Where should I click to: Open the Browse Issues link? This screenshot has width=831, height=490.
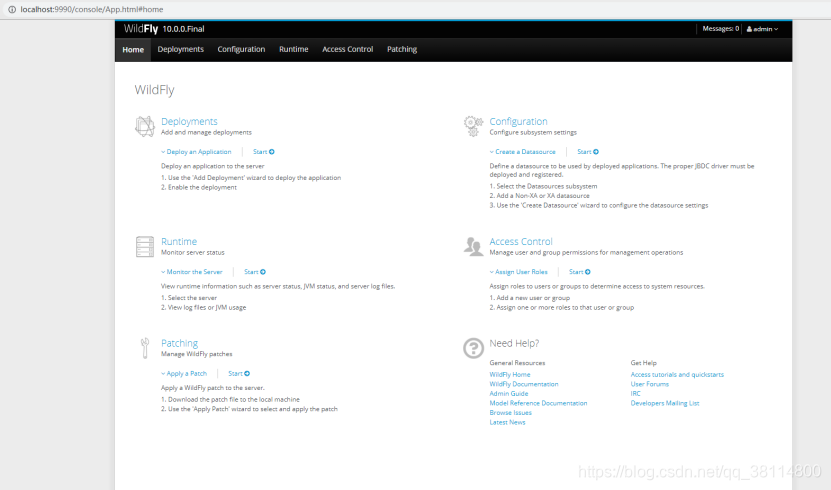pos(510,413)
